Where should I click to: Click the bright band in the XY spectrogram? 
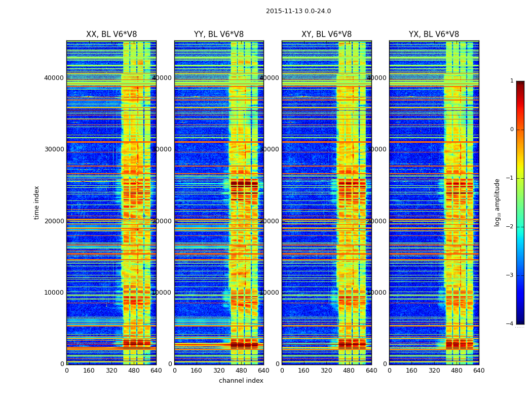(352, 204)
